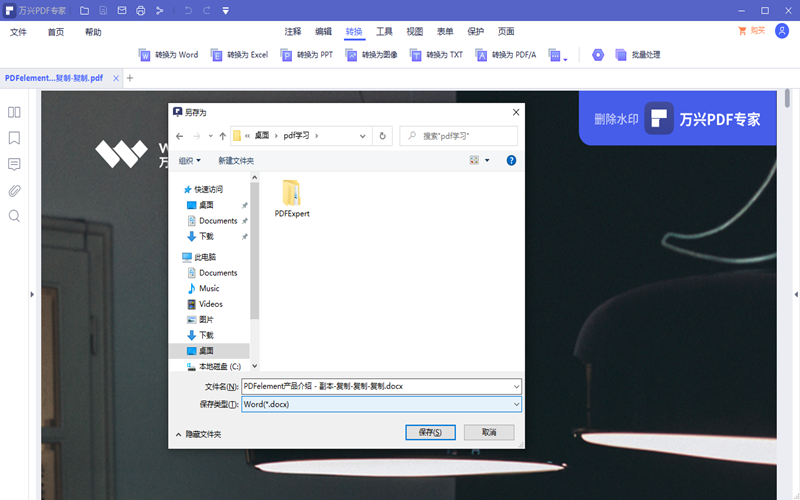Convert PDF to Word

[x=168, y=55]
